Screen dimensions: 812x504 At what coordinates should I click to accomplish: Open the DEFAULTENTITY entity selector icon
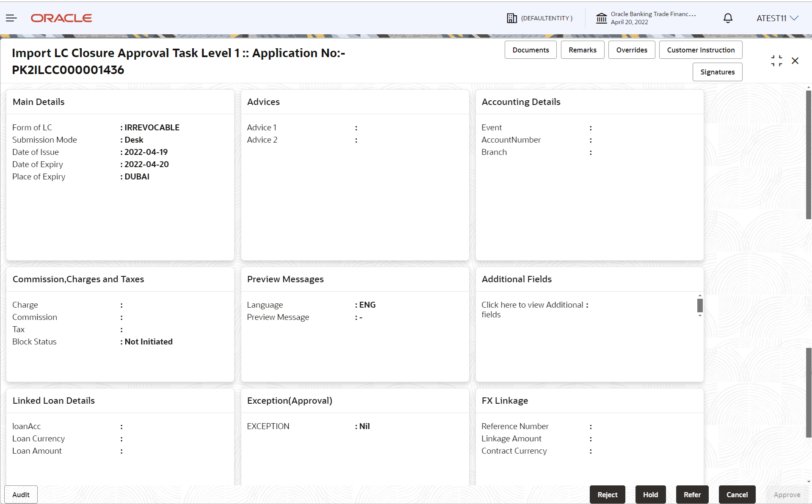pos(512,18)
